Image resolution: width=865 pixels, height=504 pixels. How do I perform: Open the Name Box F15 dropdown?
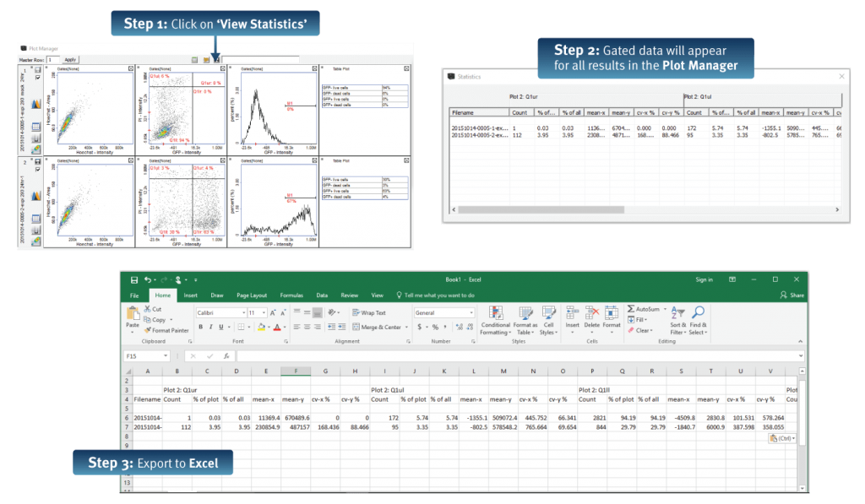[166, 356]
